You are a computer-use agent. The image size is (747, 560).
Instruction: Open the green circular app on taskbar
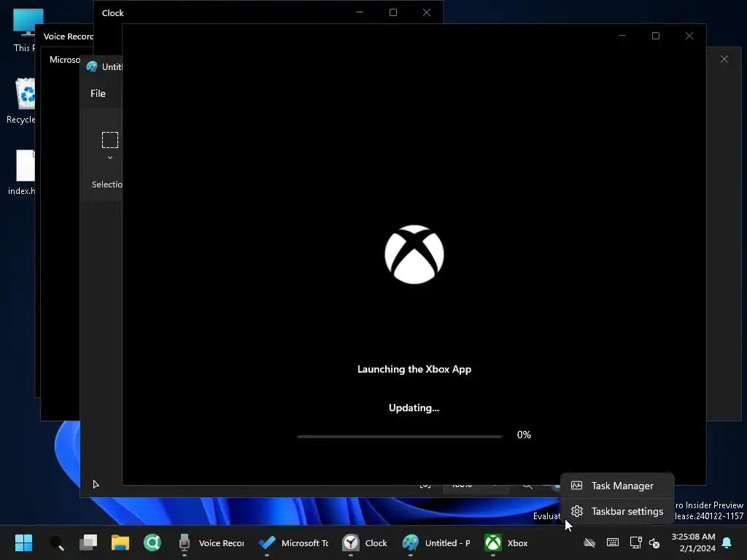152,542
